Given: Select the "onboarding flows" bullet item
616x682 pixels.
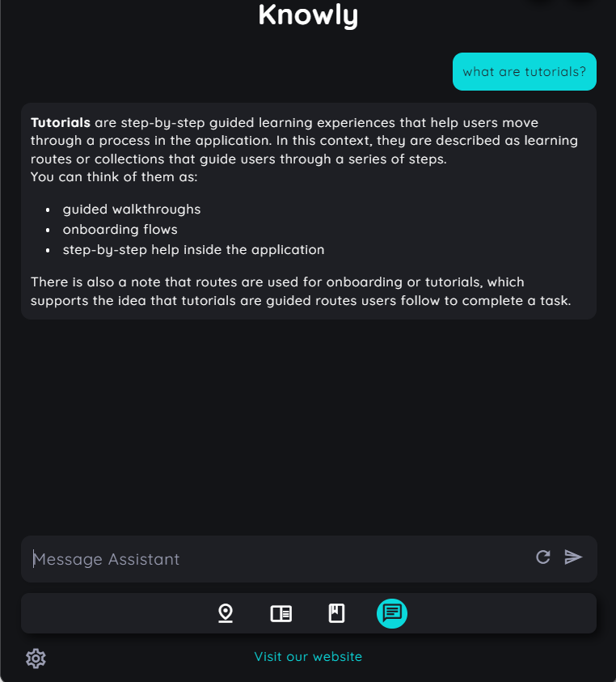Looking at the screenshot, I should (120, 229).
